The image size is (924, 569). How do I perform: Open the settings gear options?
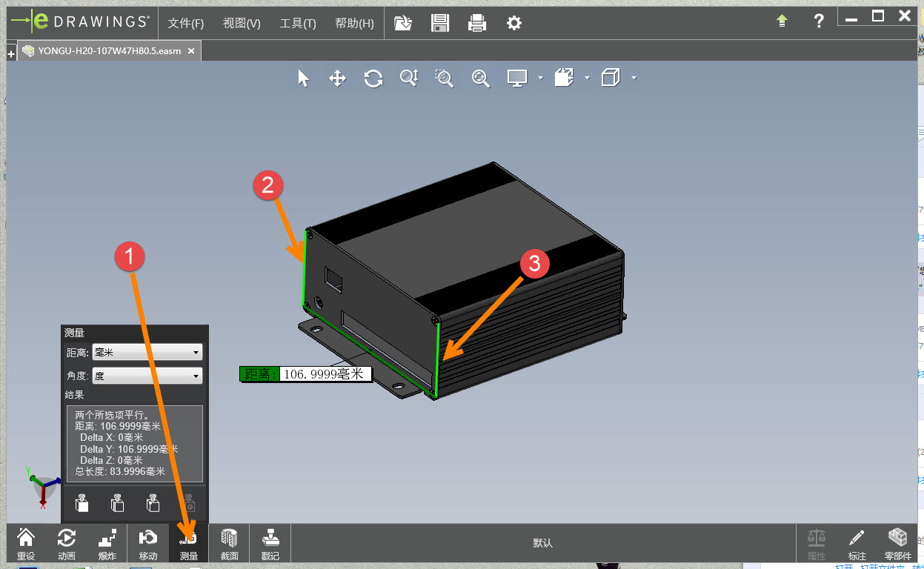coord(513,23)
